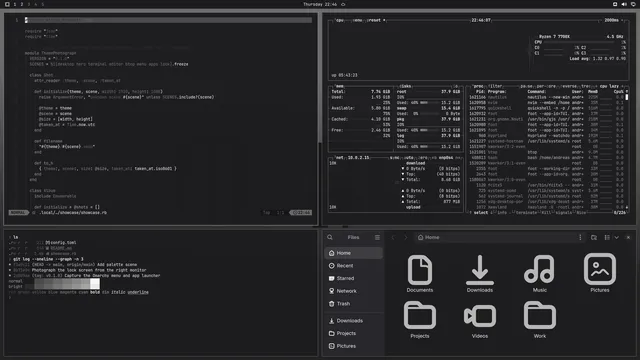Open the Downloads folder icon

[x=480, y=273]
